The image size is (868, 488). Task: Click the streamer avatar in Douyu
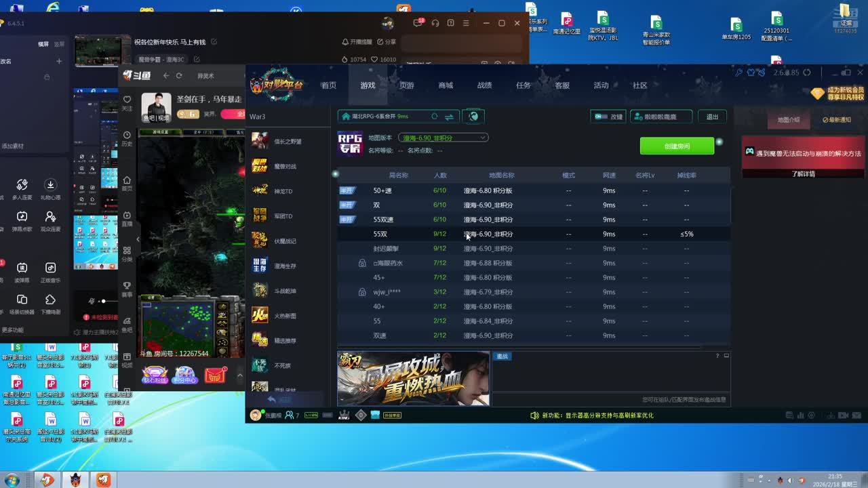[x=156, y=107]
